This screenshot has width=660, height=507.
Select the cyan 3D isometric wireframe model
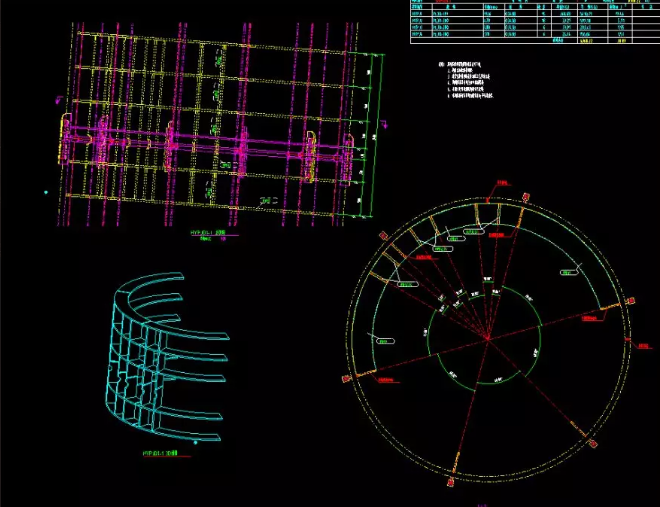tap(166, 358)
